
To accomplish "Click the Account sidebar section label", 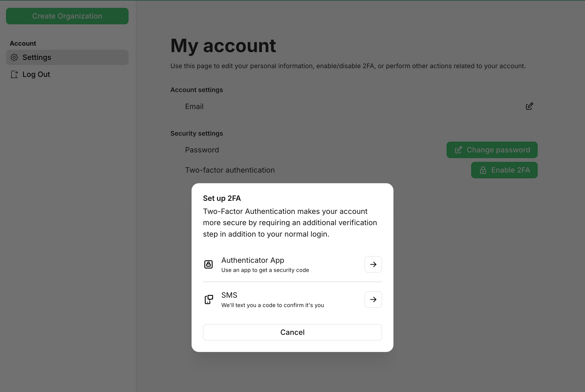I will pos(23,43).
